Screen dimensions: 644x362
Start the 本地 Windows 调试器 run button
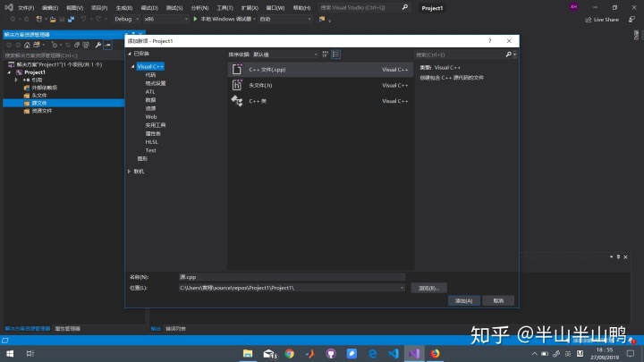click(223, 19)
